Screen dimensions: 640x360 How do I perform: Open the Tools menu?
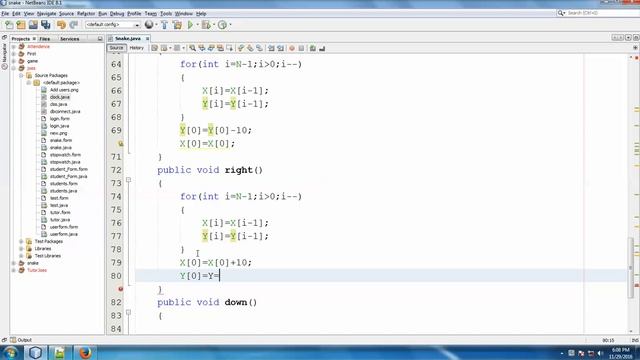[166, 13]
